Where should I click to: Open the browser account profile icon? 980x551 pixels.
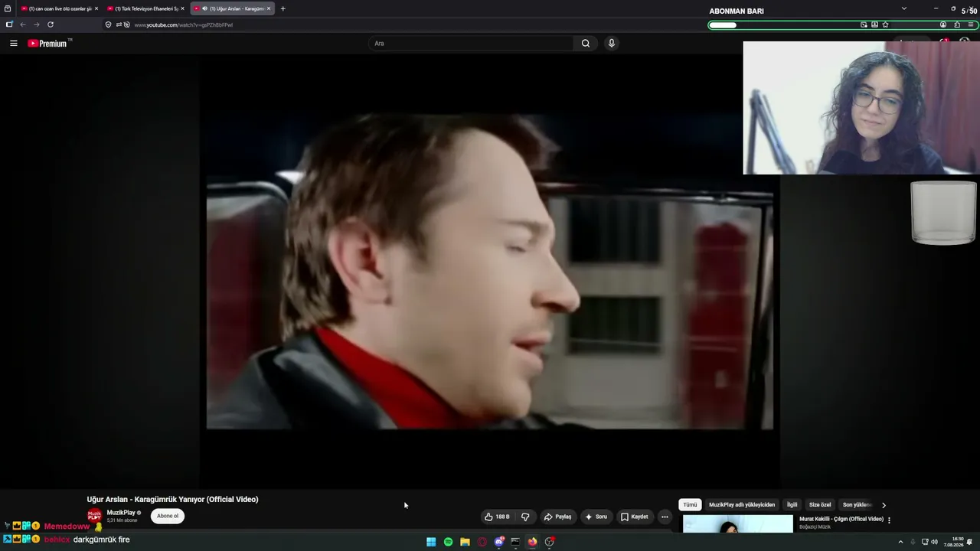point(943,24)
